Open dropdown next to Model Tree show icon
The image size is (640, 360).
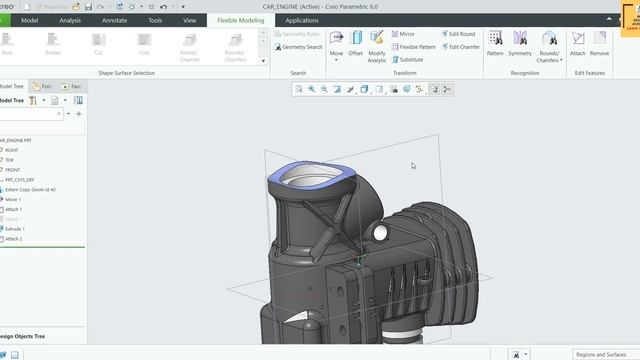65,100
